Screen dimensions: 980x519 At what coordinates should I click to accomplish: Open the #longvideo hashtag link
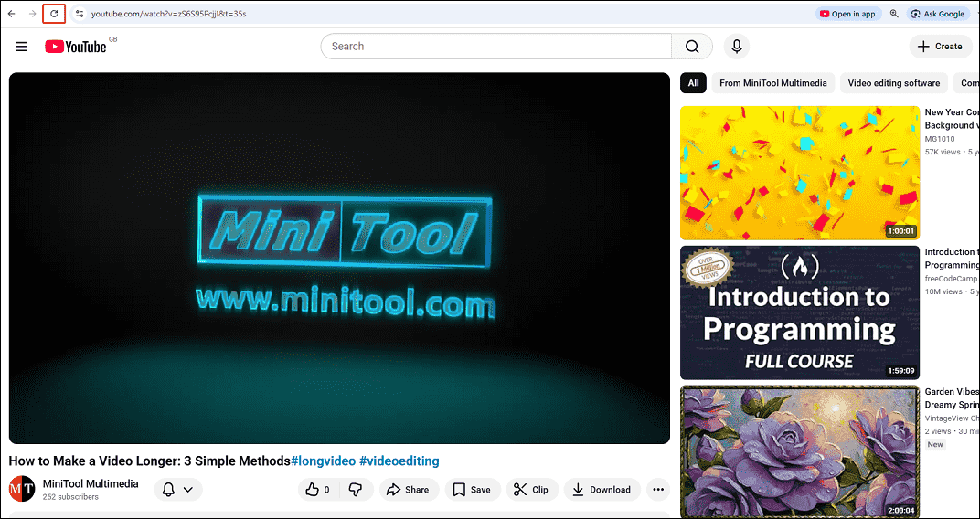tap(324, 461)
